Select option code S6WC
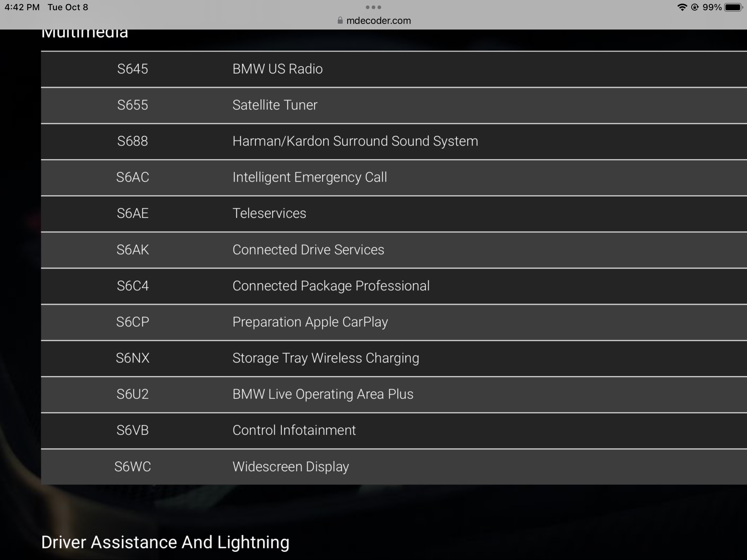 click(x=132, y=467)
